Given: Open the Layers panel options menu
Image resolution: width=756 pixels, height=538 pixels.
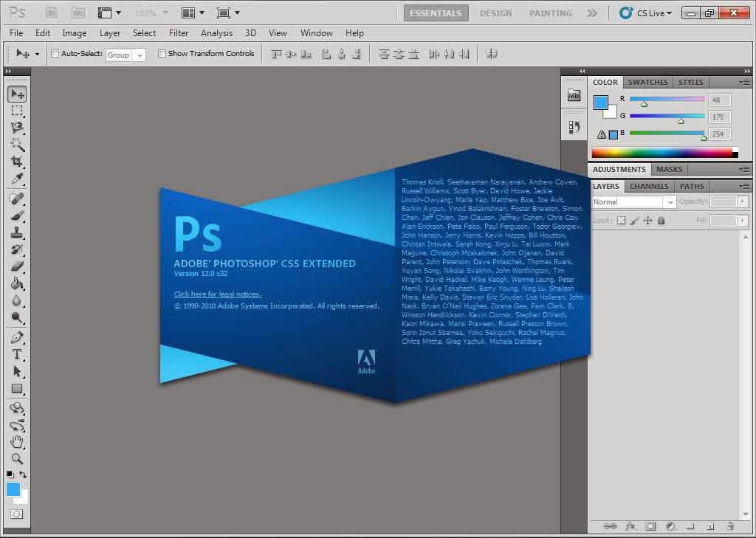Looking at the screenshot, I should coord(744,186).
